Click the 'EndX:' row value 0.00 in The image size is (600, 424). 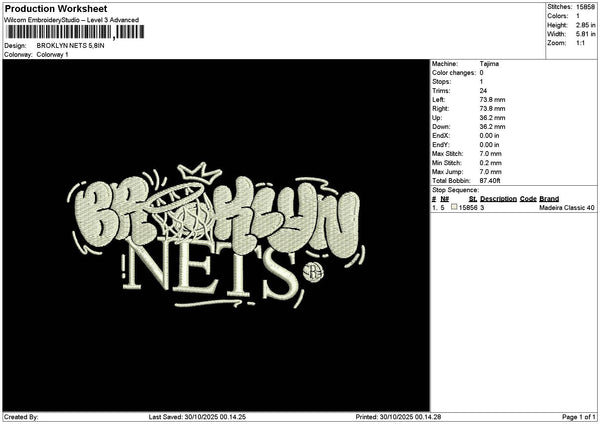(489, 136)
